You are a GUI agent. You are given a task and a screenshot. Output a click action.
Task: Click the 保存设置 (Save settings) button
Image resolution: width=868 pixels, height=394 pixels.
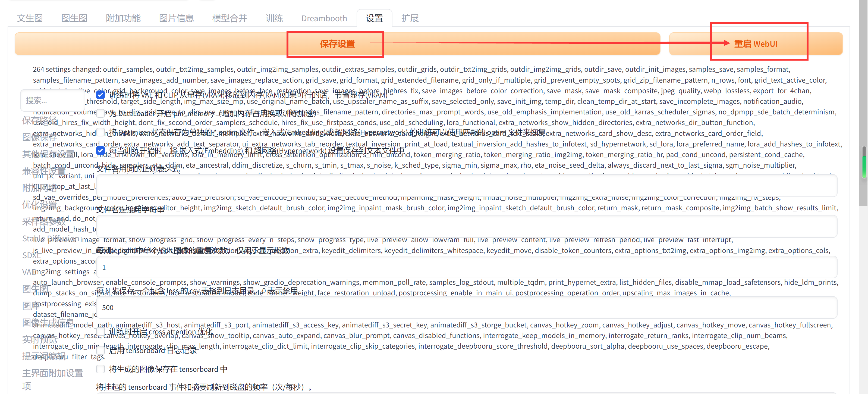[337, 44]
